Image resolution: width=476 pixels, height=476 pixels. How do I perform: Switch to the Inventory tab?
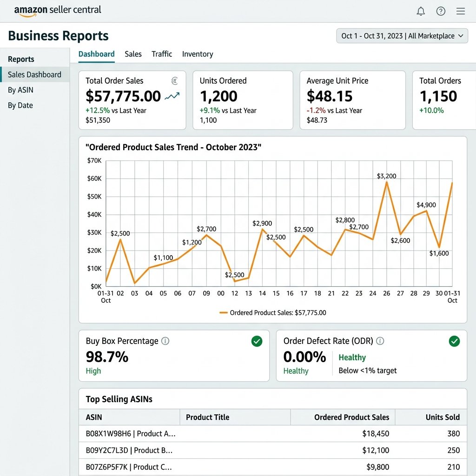[x=198, y=54]
